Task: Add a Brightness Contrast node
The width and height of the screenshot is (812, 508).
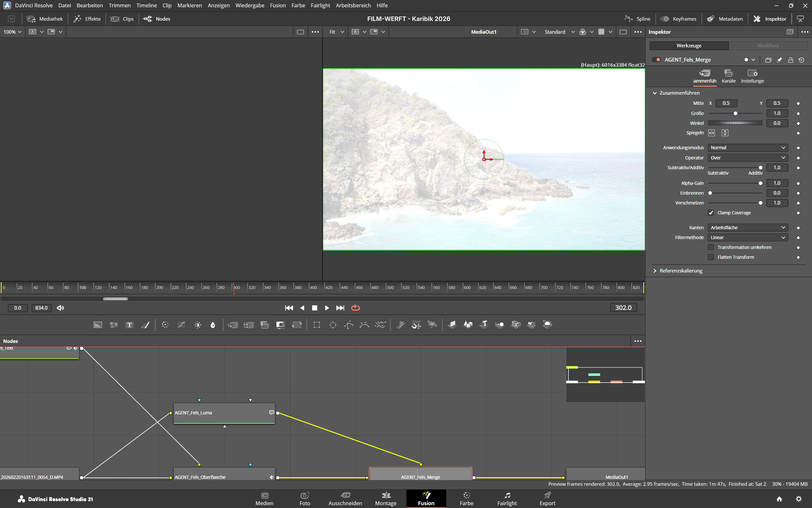Action: point(198,325)
